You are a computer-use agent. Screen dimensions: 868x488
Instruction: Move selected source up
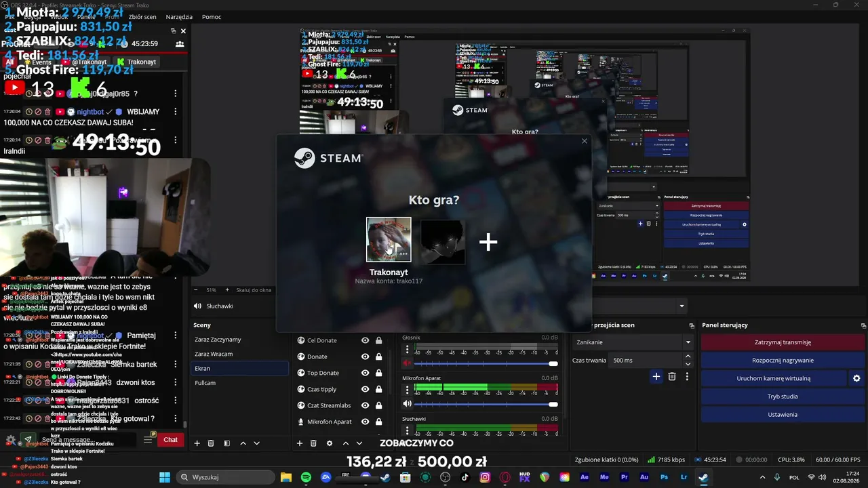(345, 443)
